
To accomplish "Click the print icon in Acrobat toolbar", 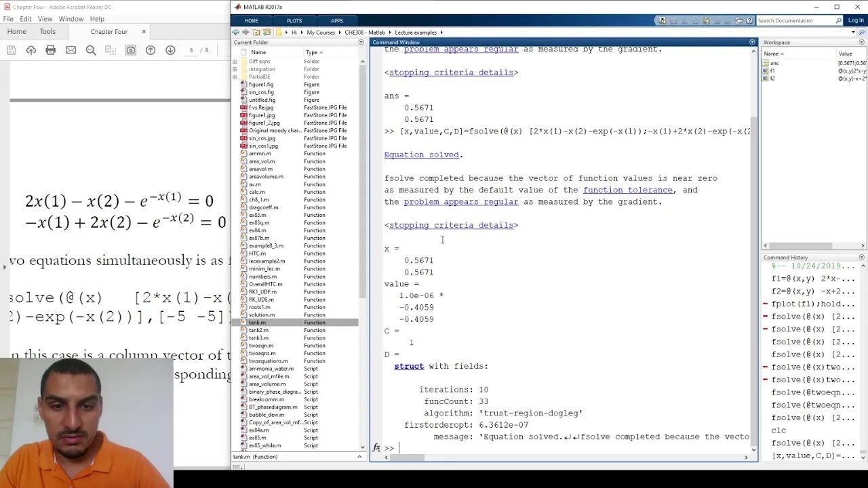I will (x=51, y=50).
